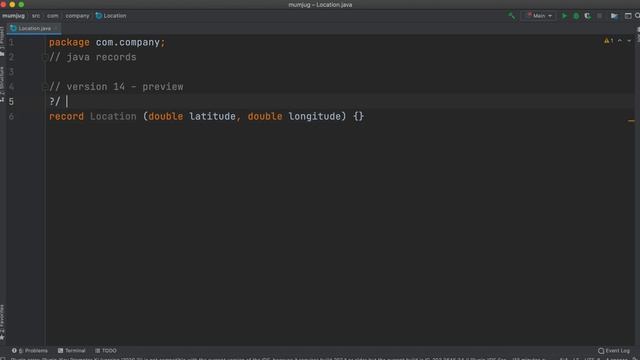This screenshot has height=360, width=640.
Task: Collapse the comment fold at line 2
Action: [x=45, y=57]
